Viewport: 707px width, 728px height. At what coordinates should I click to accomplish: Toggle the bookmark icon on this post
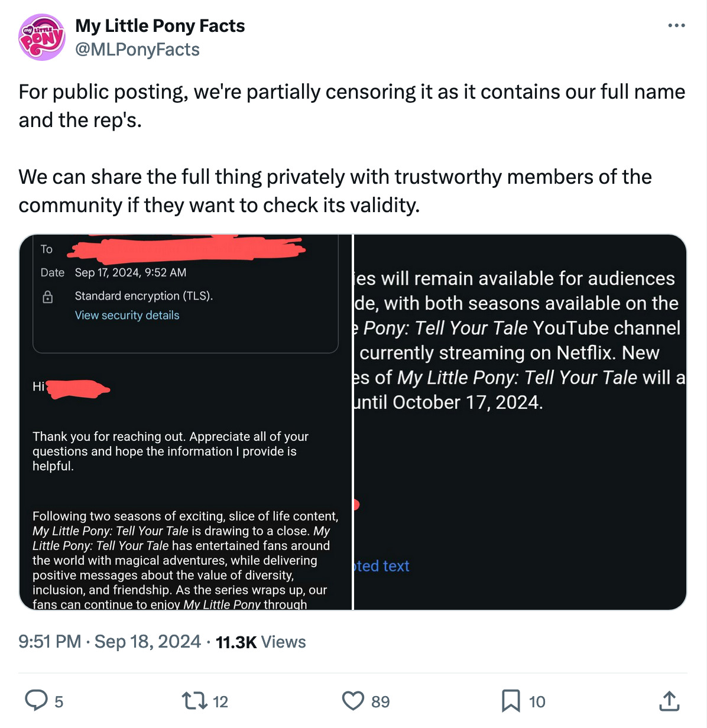coord(511,701)
